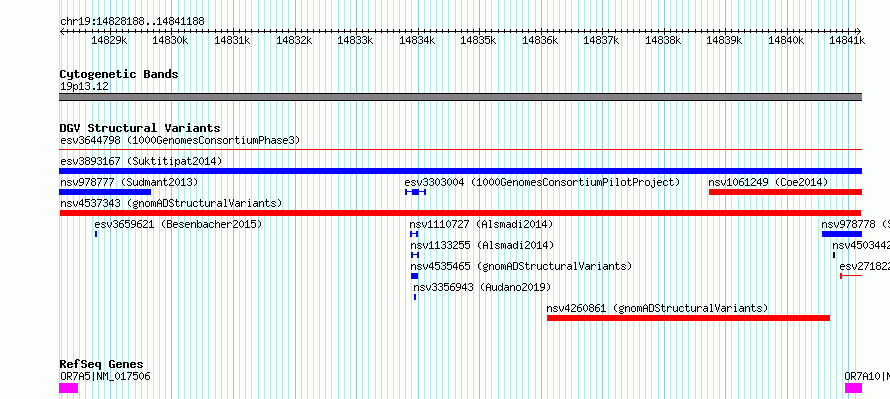Click the 19p13.12 cytogenetic band bar
Viewport: 890px width, 399px height.
[460, 97]
